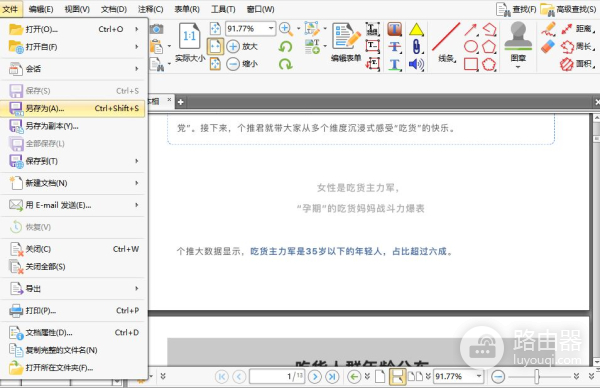
Task: Select 另存为副本(Y)... menu entry
Action: coord(73,126)
